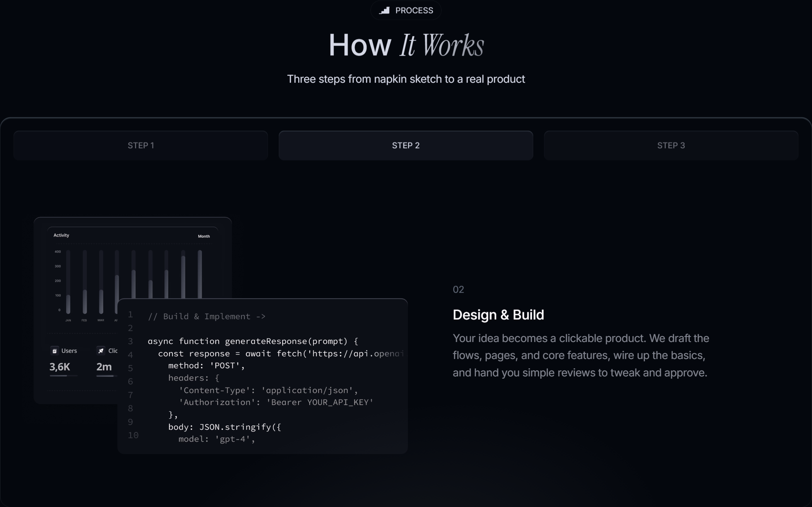Click the 3,6K users statistic
Viewport: 812px width, 507px height.
tap(60, 367)
